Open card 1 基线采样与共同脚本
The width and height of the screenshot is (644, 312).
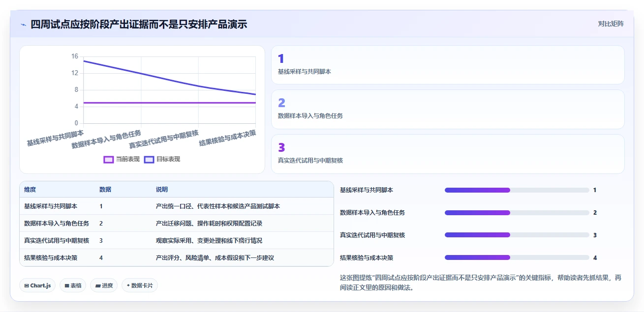(x=448, y=65)
